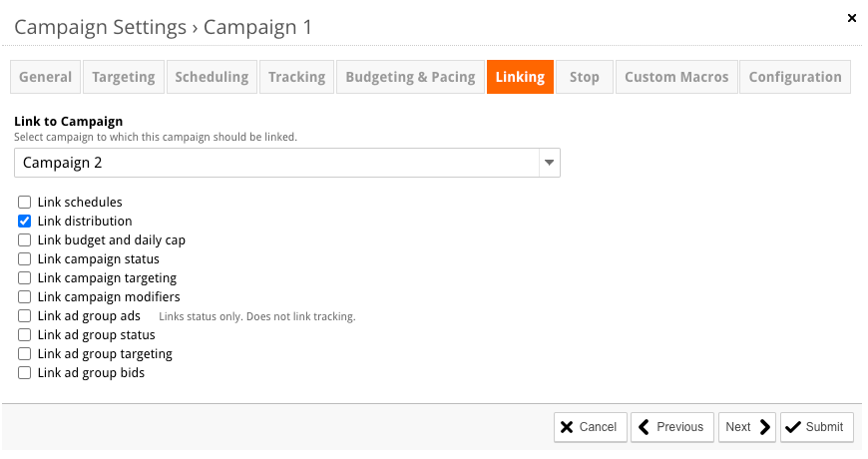Open the Budgeting & Pacing tab
Image resolution: width=868 pixels, height=459 pixels.
point(410,77)
